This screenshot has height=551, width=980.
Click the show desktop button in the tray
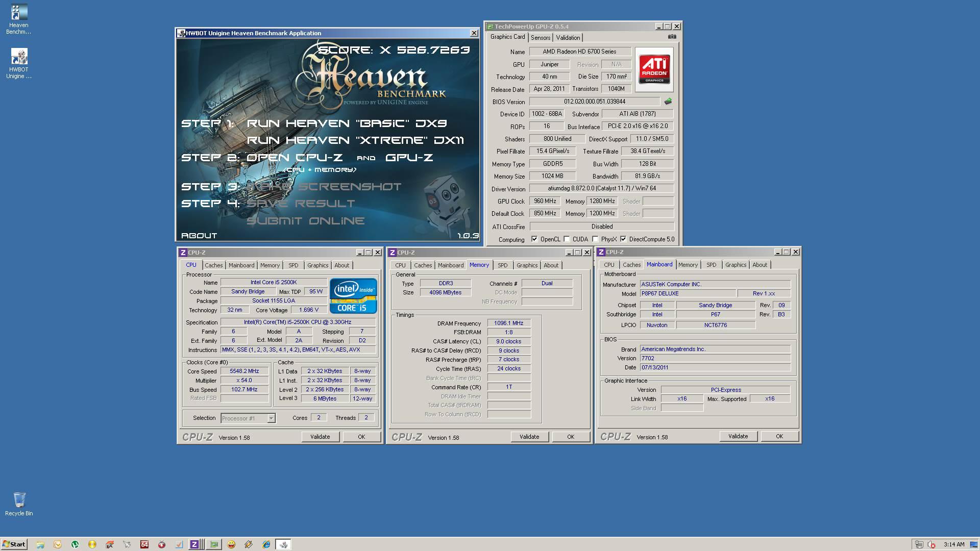[x=974, y=544]
